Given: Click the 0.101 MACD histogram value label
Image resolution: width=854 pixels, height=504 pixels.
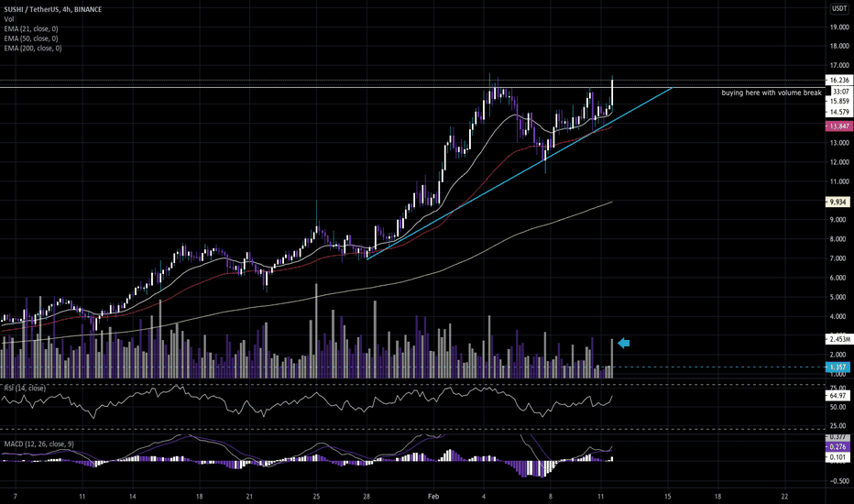Looking at the screenshot, I should (838, 457).
